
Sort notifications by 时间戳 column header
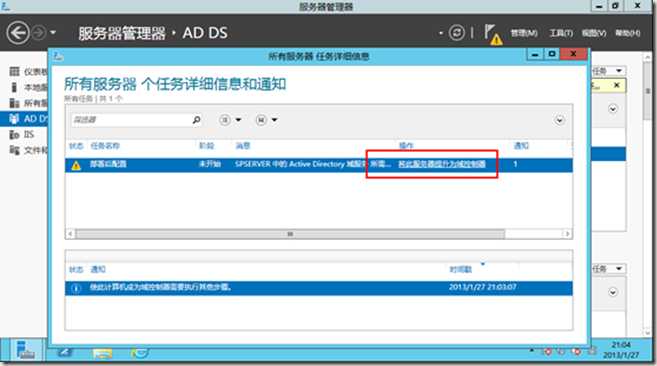coord(460,270)
